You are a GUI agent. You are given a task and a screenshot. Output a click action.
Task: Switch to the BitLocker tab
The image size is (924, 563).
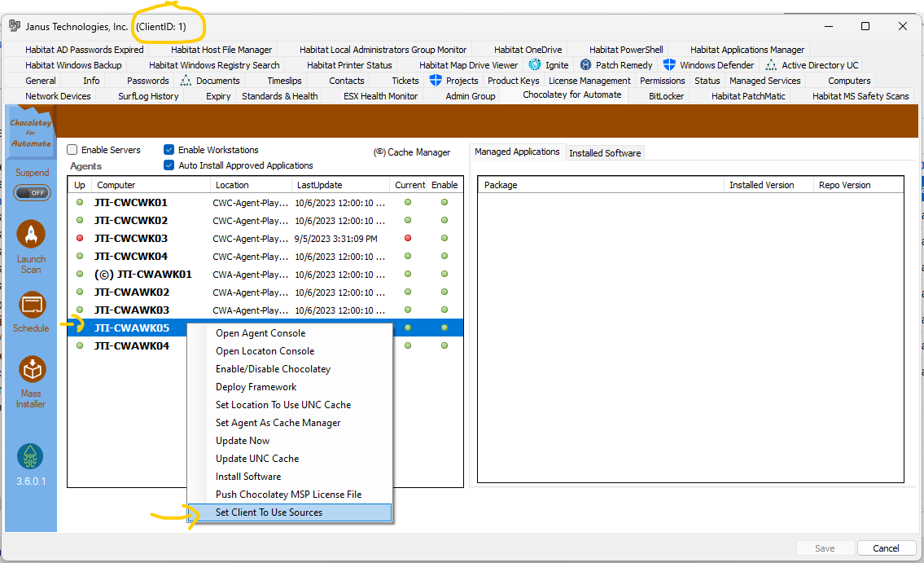(x=666, y=96)
